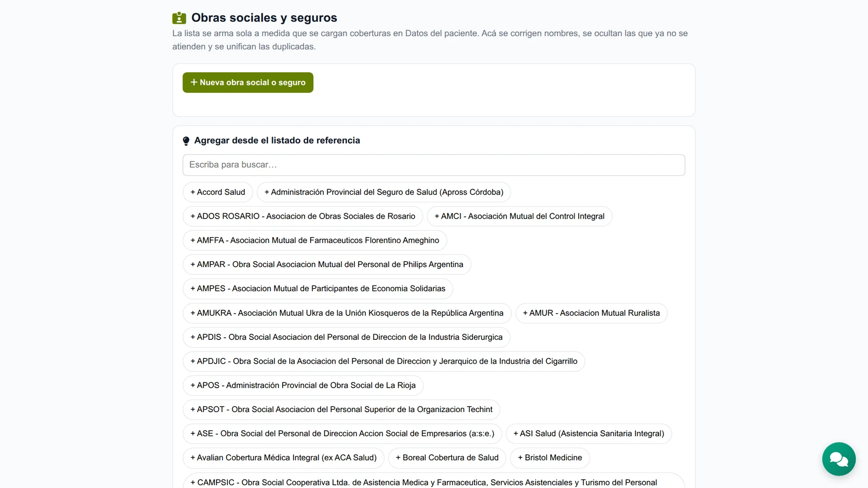Focus the Escriba para buscar search field
Viewport: 868px width, 488px height.
click(434, 165)
